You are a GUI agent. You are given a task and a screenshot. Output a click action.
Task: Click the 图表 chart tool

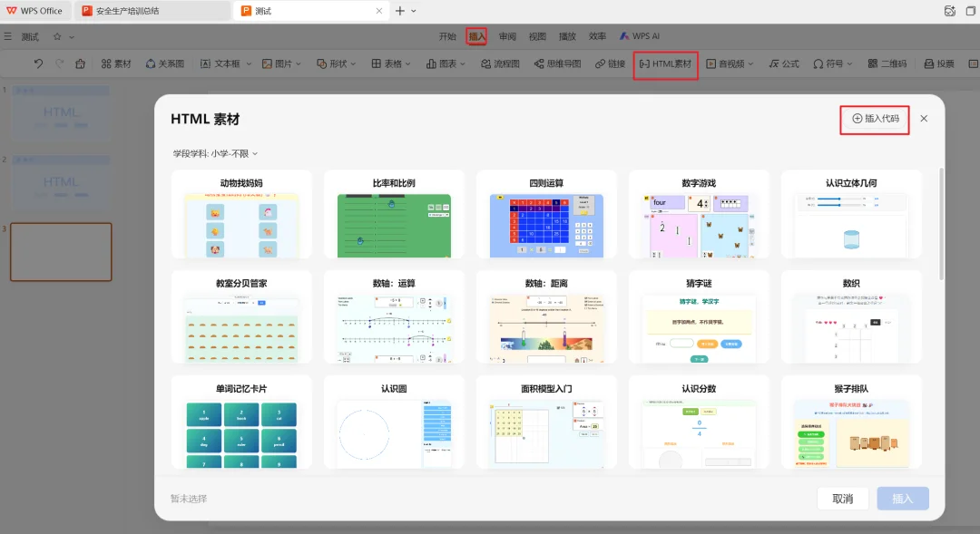click(x=441, y=63)
